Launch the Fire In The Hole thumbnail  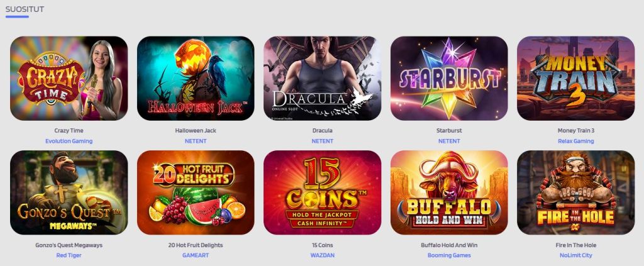(x=576, y=192)
